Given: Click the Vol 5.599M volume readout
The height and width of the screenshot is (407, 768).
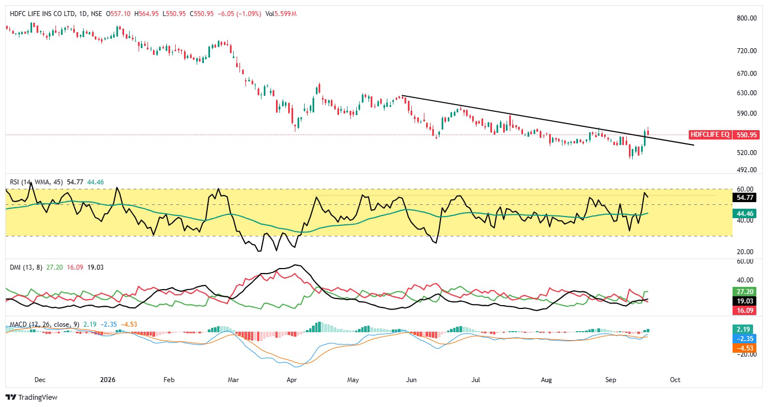Looking at the screenshot, I should tap(281, 14).
